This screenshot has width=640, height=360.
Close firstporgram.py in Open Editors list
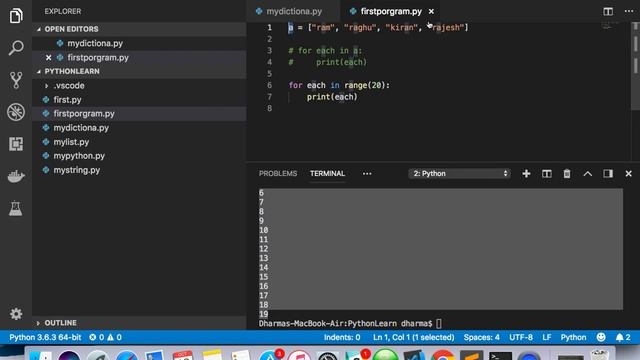pyautogui.click(x=49, y=58)
